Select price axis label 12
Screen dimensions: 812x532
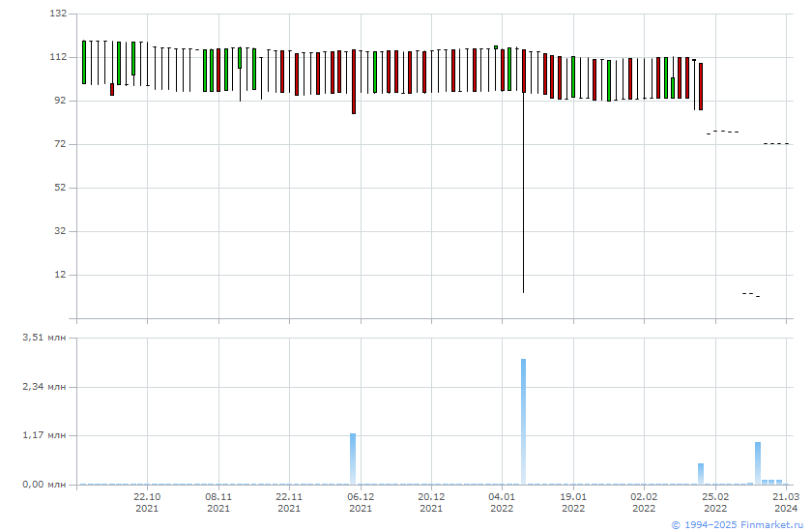[61, 275]
